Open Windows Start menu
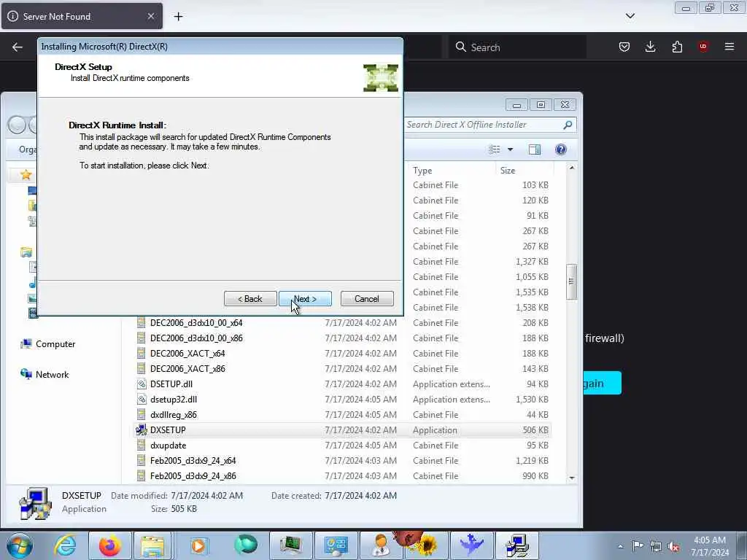The image size is (747, 560). pyautogui.click(x=20, y=545)
